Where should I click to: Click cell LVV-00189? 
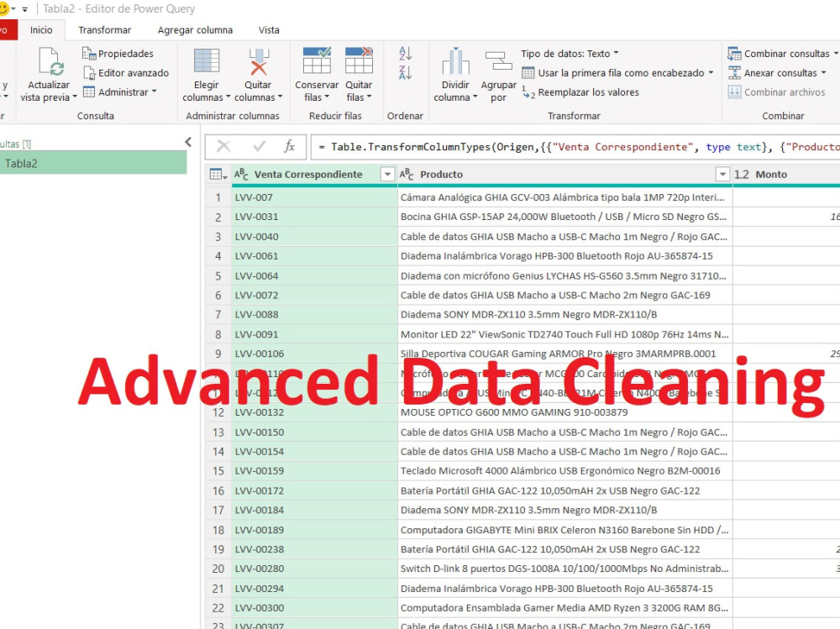[x=314, y=529]
